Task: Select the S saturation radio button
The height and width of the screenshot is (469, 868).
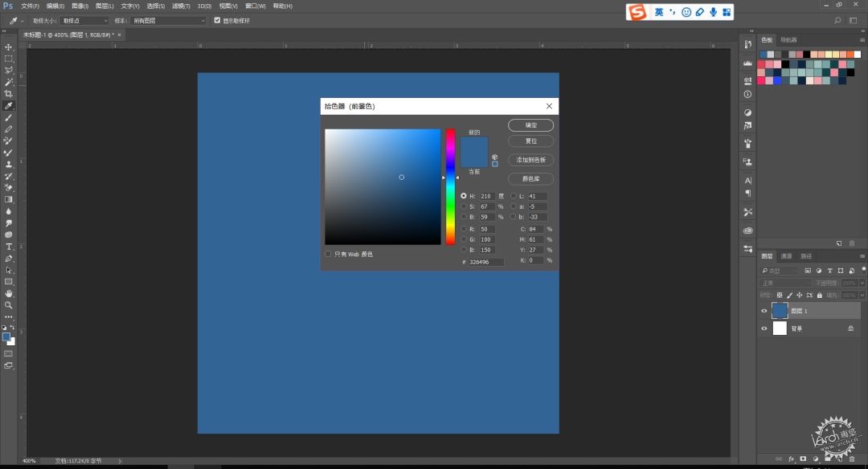Action: click(464, 206)
